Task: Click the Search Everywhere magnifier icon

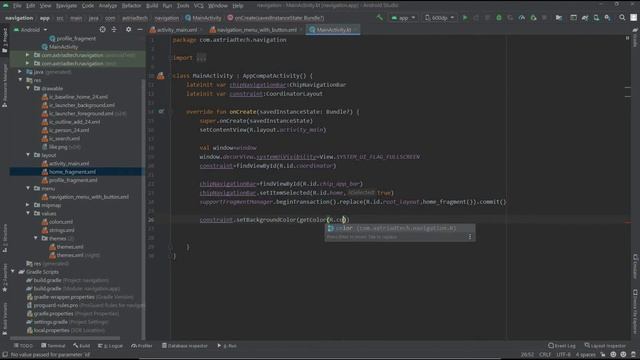Action: pos(622,18)
